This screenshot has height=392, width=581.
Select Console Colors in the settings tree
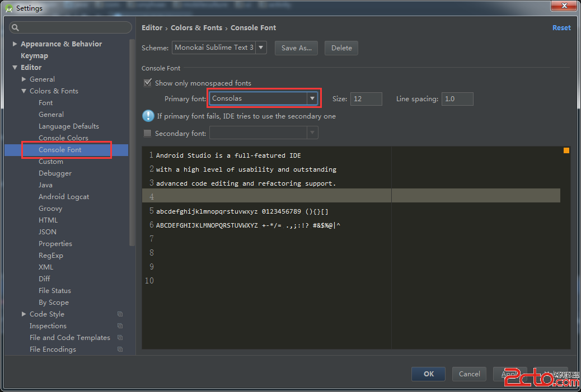[x=63, y=138]
